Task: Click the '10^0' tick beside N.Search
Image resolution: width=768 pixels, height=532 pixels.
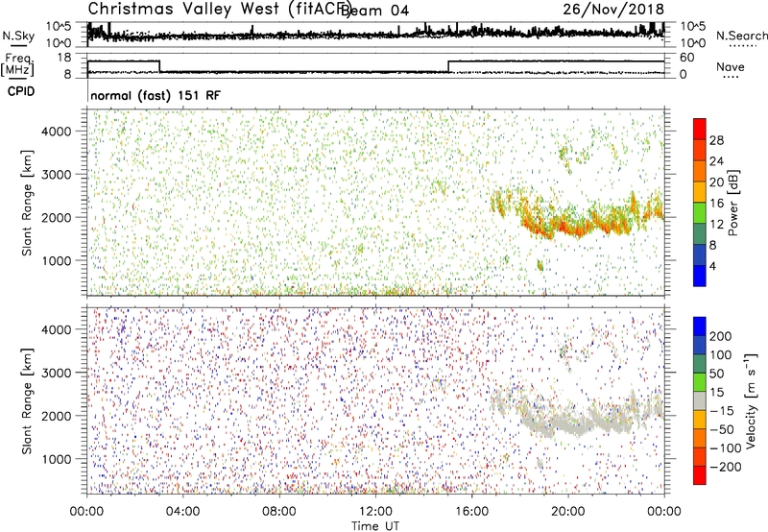Action: click(693, 43)
